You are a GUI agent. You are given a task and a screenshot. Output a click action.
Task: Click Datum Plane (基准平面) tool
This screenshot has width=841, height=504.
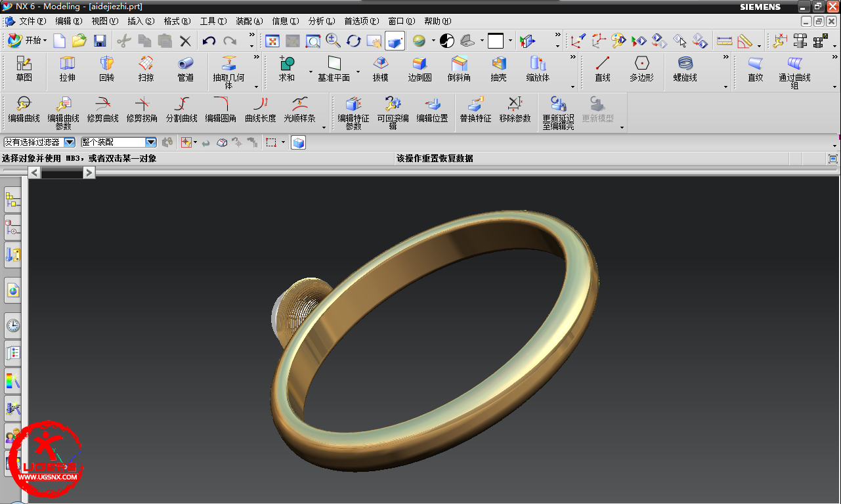pyautogui.click(x=334, y=70)
